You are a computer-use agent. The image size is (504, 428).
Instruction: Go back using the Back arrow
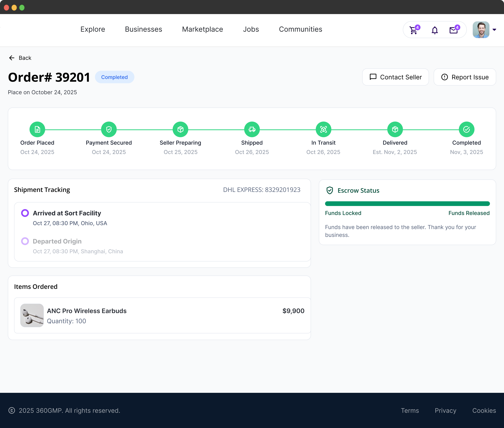(12, 58)
